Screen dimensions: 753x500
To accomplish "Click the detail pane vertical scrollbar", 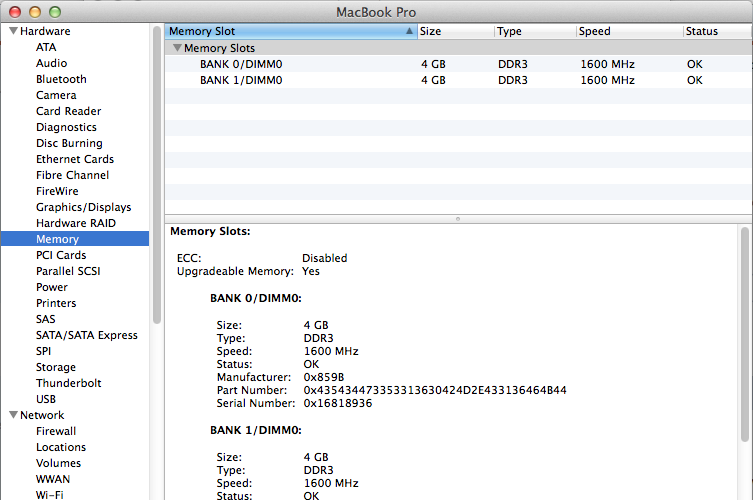I will (745, 334).
